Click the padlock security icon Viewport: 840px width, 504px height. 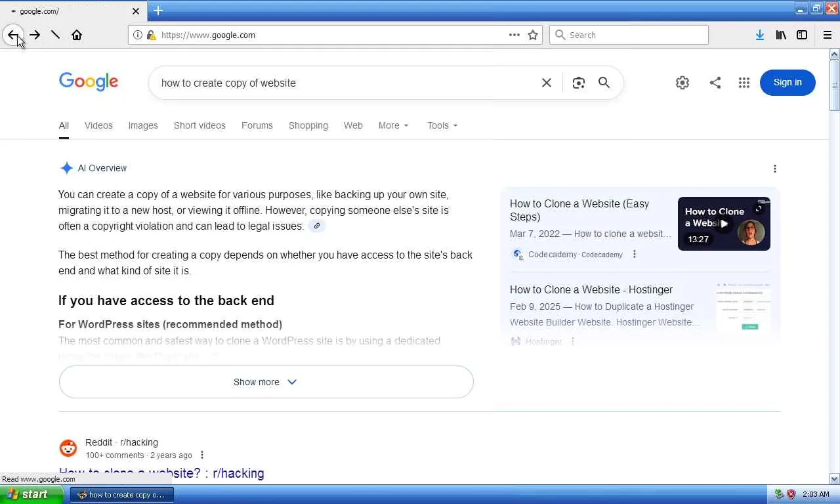point(151,35)
